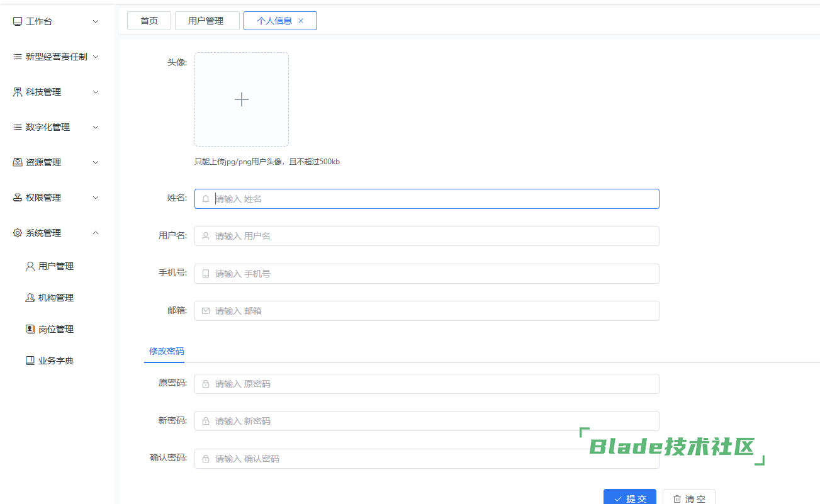Click the 资源管理 sidebar icon
Image resolution: width=820 pixels, height=504 pixels.
click(18, 162)
